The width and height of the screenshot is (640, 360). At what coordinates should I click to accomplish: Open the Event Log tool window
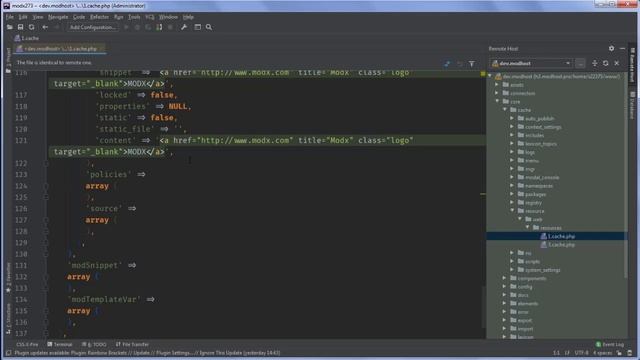pyautogui.click(x=610, y=344)
